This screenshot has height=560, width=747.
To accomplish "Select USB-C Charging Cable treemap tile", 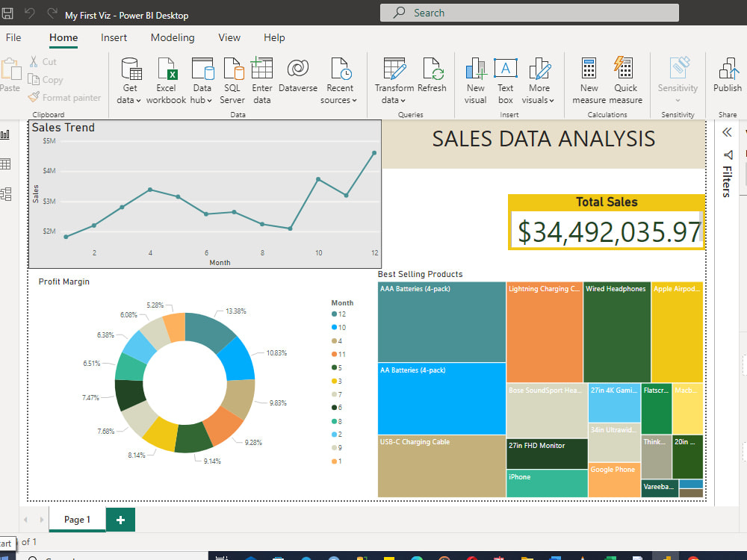I will coord(441,466).
